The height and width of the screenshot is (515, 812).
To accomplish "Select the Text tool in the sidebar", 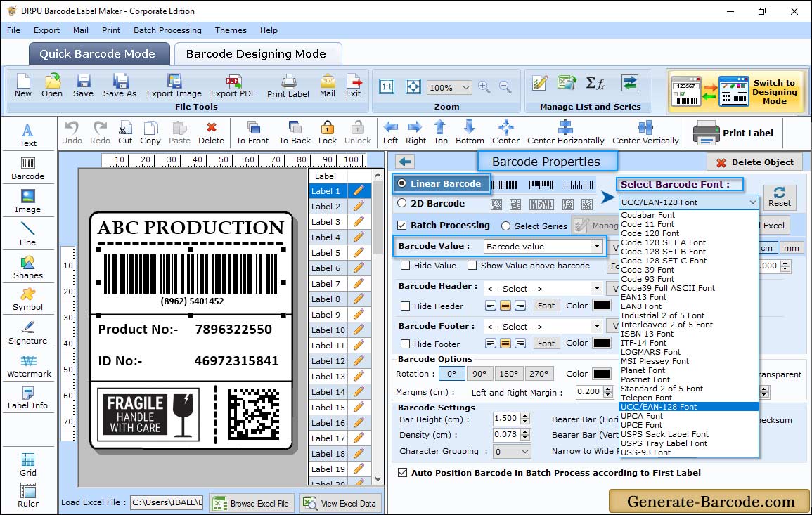I will pos(28,135).
